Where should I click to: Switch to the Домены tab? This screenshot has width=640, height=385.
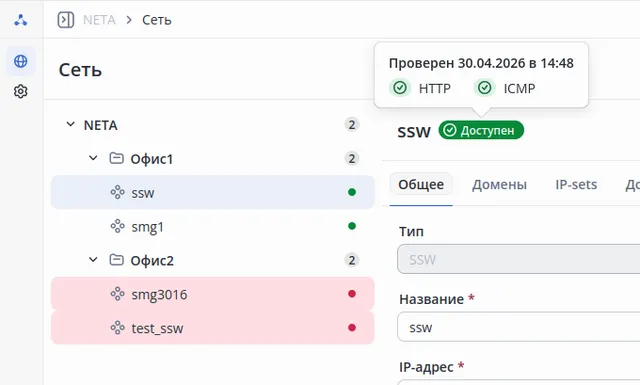(499, 185)
